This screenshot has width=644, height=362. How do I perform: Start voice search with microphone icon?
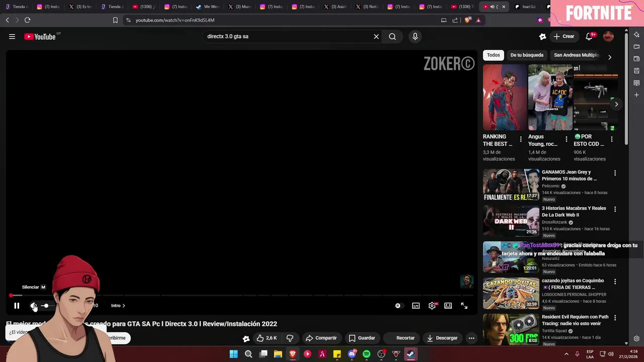(x=415, y=36)
